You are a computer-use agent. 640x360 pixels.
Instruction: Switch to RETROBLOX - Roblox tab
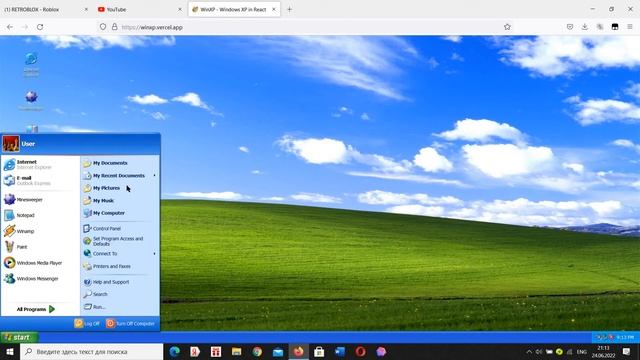pyautogui.click(x=46, y=9)
